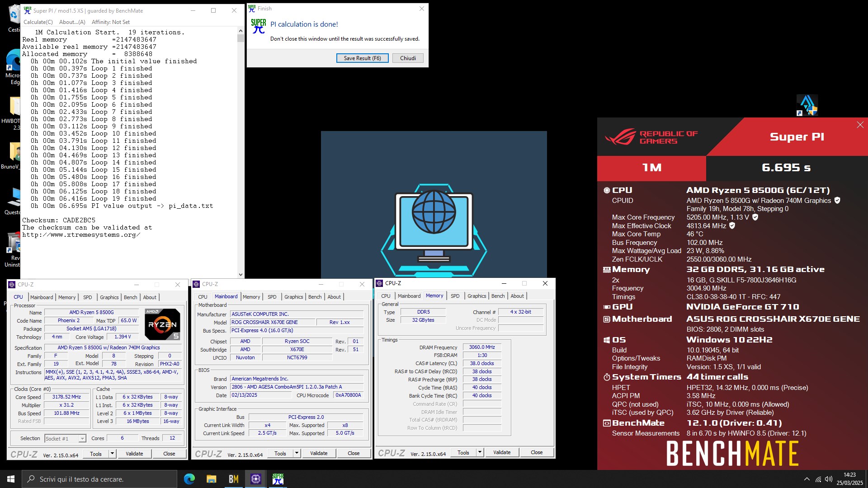Expand Tools dropdown arrow in middle CPU-Z

pos(297,453)
